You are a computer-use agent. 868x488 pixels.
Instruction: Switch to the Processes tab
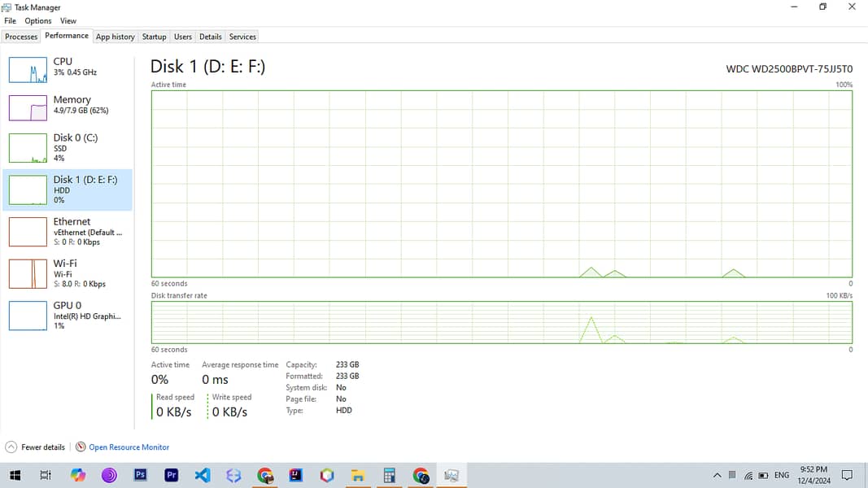pyautogui.click(x=21, y=37)
